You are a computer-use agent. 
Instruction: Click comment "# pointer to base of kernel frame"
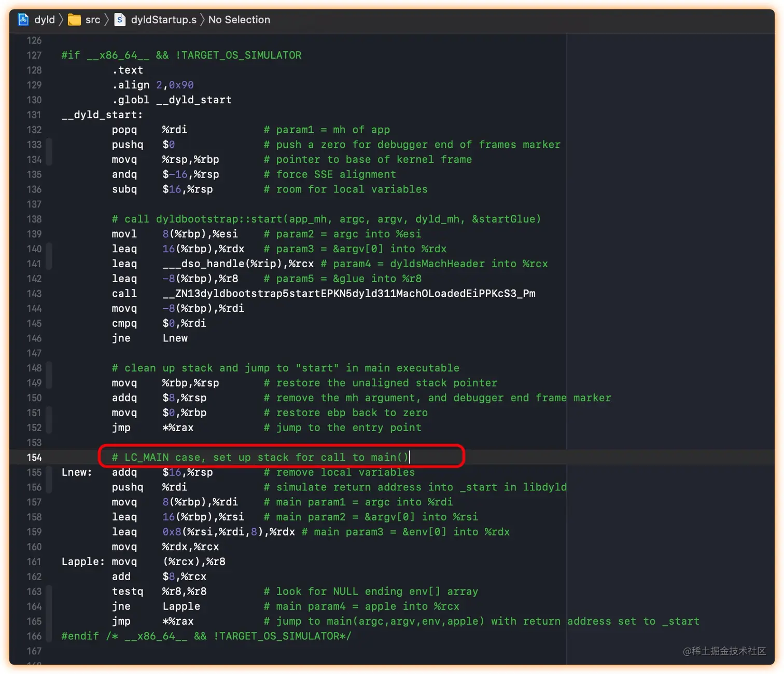(368, 159)
